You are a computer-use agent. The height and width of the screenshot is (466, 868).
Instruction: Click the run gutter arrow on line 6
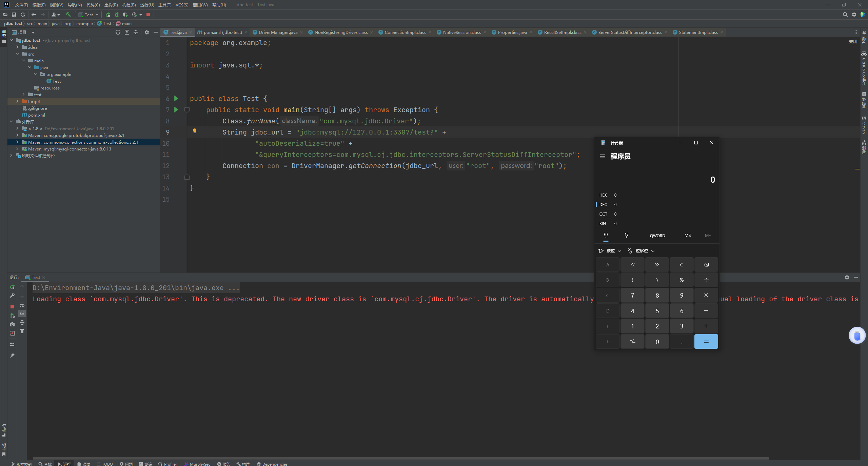click(176, 98)
